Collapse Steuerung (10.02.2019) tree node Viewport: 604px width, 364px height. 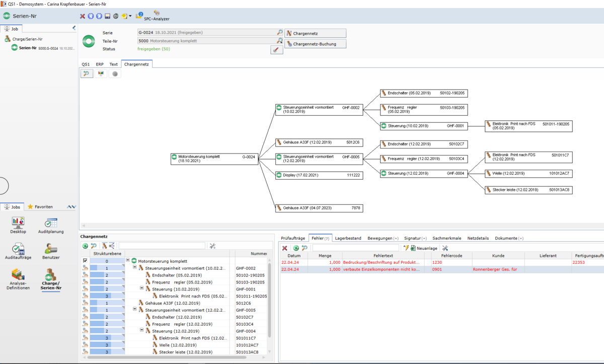142,289
